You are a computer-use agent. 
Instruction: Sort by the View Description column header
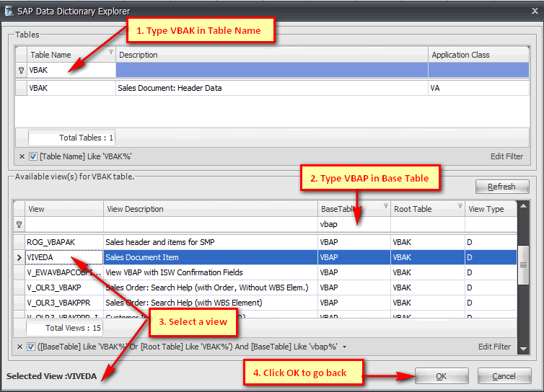(x=209, y=209)
